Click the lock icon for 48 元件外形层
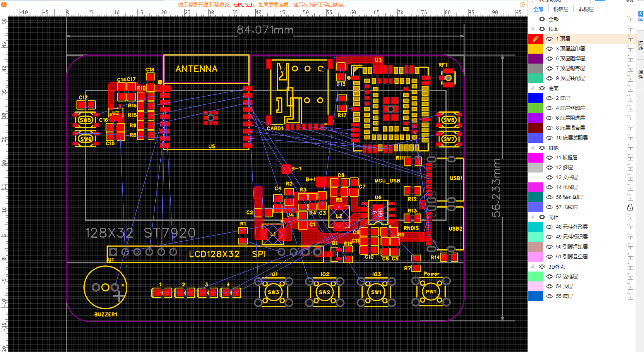 [630, 227]
